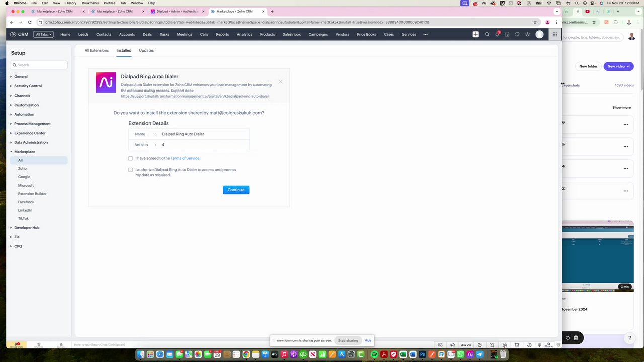
Task: Select Facebook under Marketplace
Action: point(26,202)
